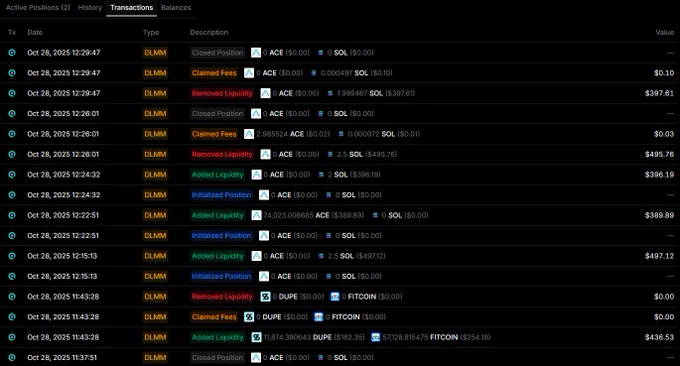Click DUPE icon beside 11,874.390643 DUPE

pyautogui.click(x=256, y=337)
